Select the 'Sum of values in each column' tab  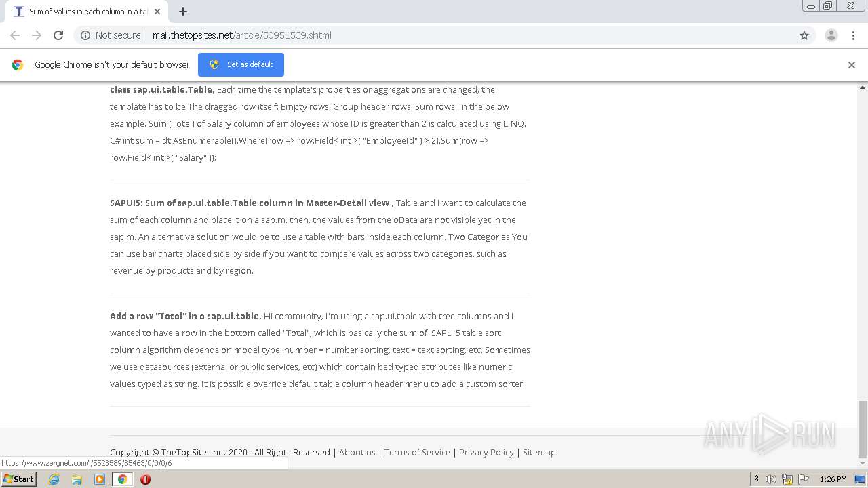88,12
